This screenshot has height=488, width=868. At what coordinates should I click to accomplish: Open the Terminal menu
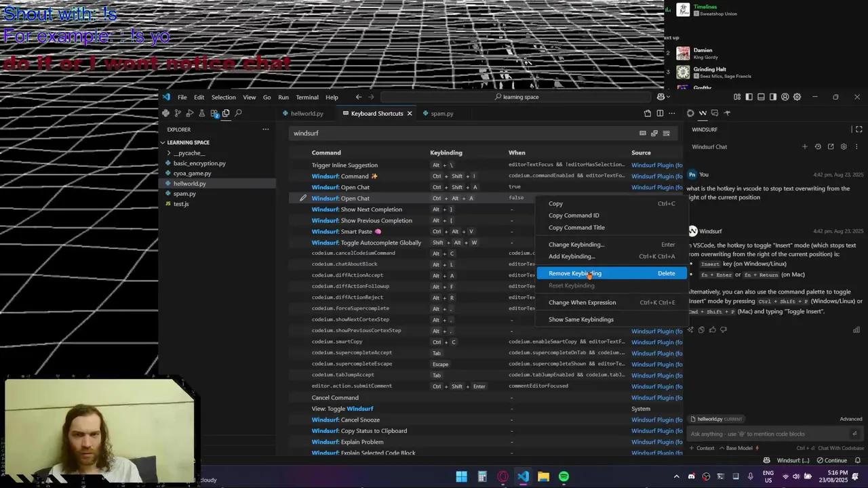coord(307,97)
